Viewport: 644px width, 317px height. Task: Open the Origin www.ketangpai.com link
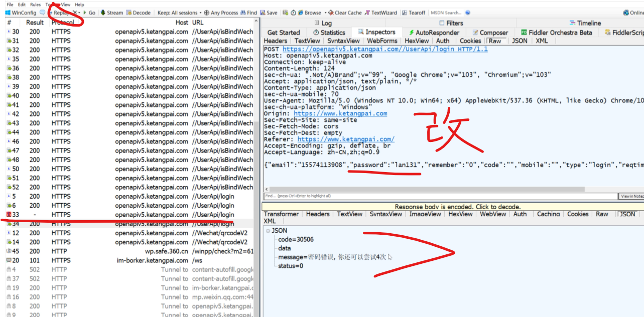point(340,114)
